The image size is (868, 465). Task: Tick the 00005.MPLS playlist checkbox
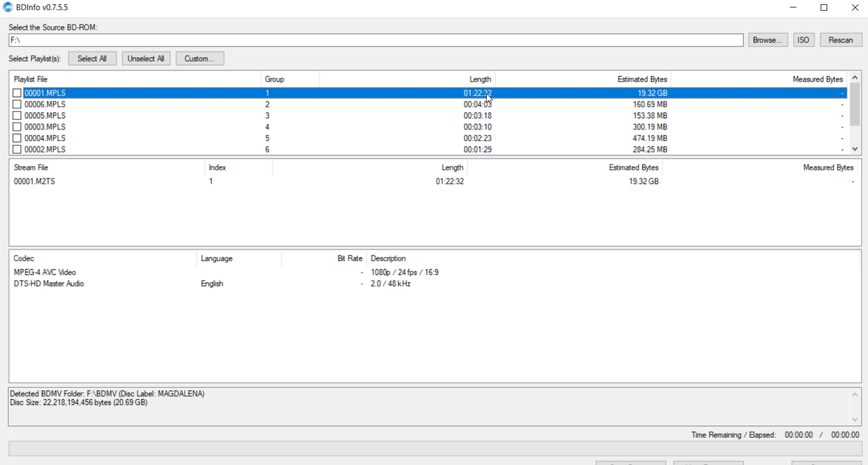[17, 116]
